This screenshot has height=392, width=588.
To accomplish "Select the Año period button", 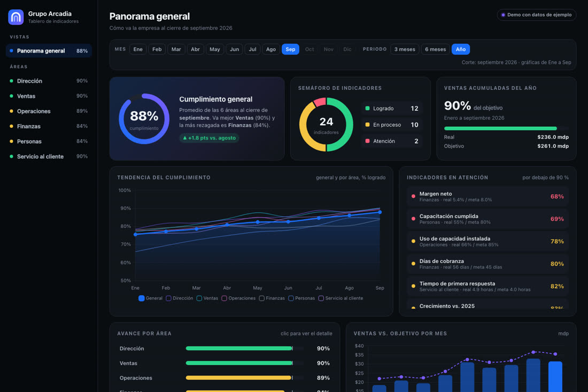I will (x=460, y=49).
